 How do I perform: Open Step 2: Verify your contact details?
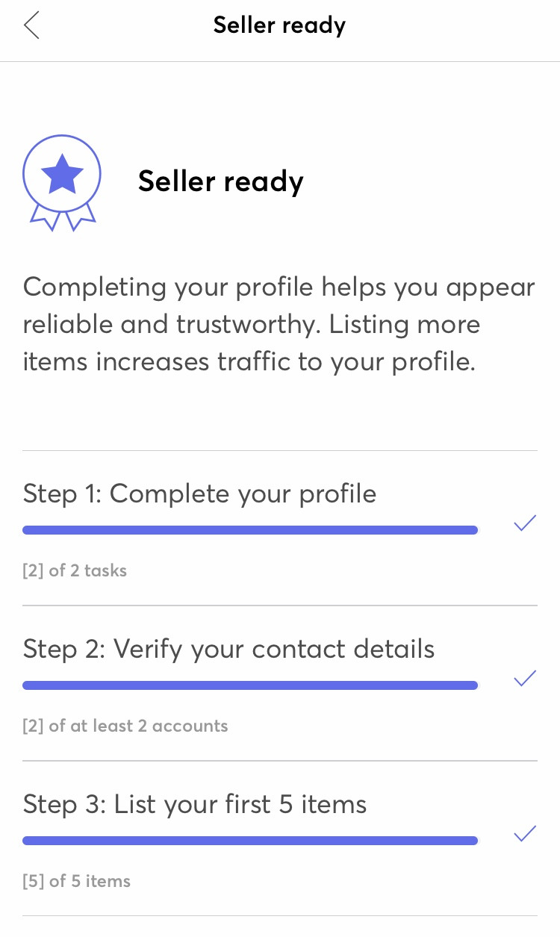[x=228, y=649]
